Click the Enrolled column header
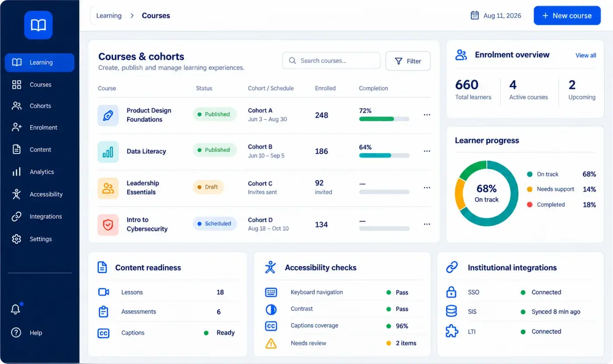Screen dimensions: 613x364 pos(325,88)
